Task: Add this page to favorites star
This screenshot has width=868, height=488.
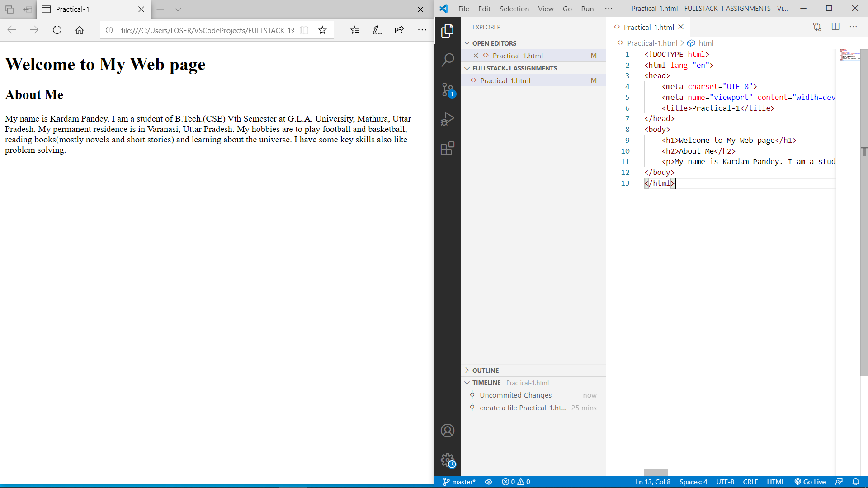Action: (x=322, y=30)
